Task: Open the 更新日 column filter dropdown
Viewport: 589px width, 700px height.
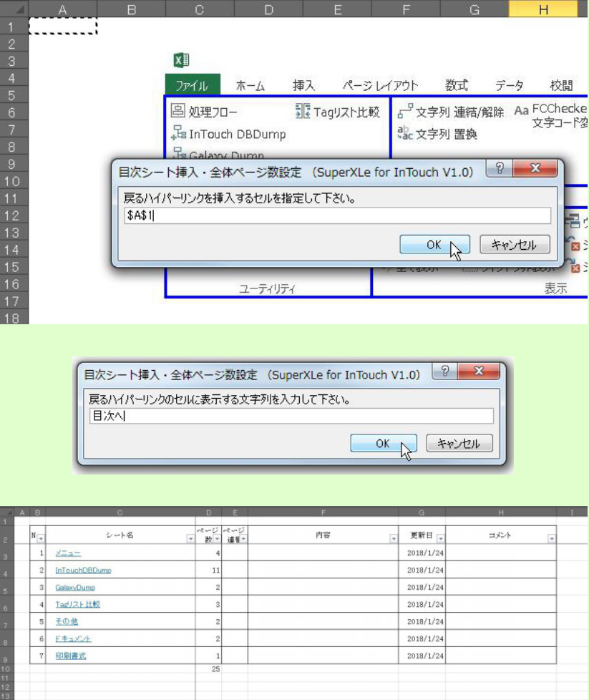Action: tap(440, 539)
